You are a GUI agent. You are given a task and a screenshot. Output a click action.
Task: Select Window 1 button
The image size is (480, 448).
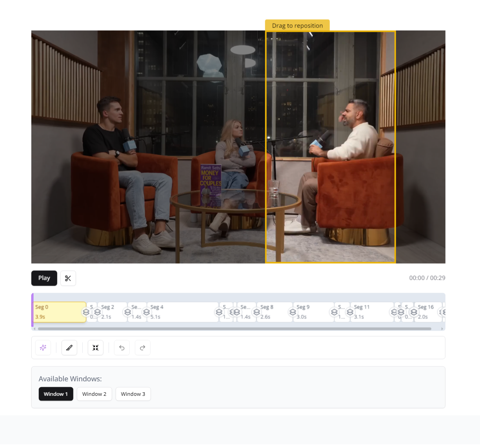(56, 394)
